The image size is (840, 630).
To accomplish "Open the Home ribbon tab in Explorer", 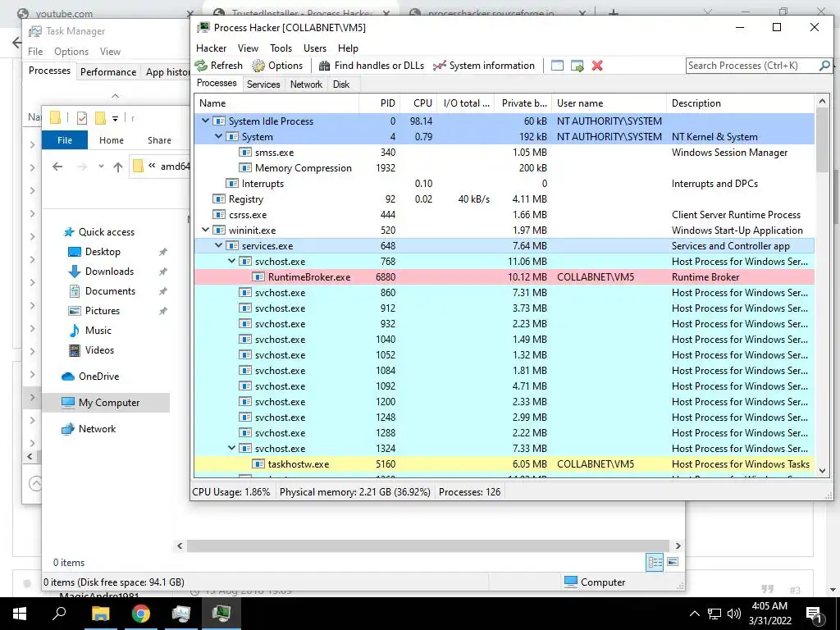I will coord(112,140).
